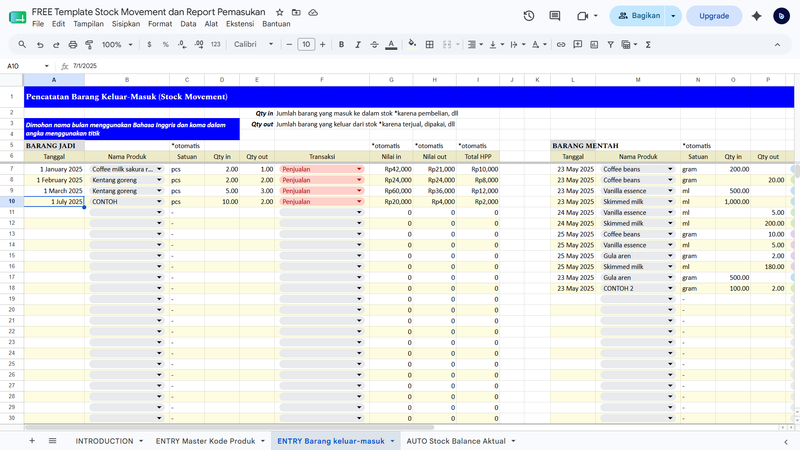Decrease decimal places
Image resolution: width=800 pixels, height=450 pixels.
point(182,45)
